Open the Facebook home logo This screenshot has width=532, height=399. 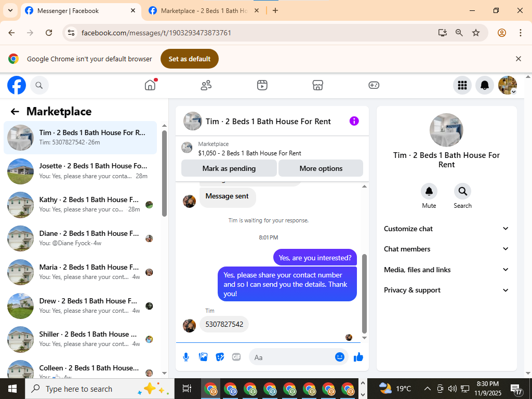click(x=17, y=85)
